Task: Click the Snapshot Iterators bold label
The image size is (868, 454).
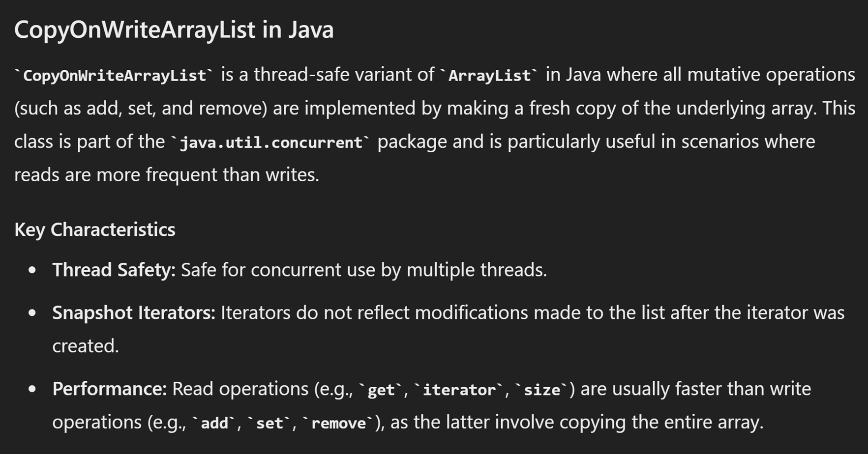Action: 134,312
